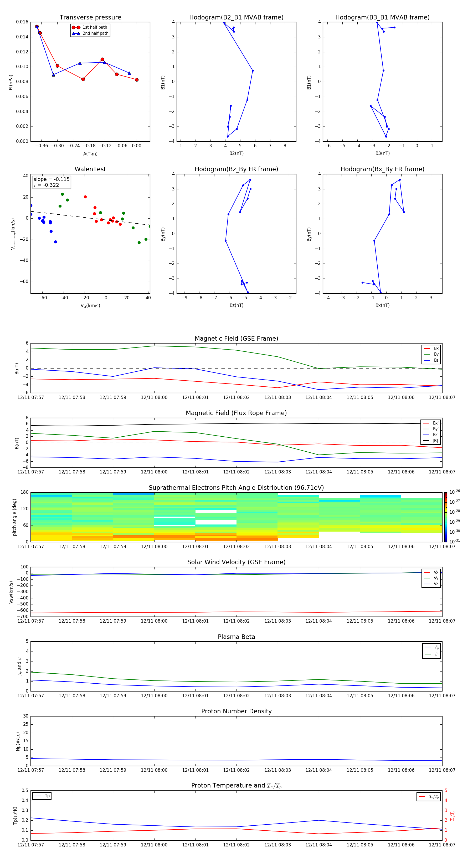Image resolution: width=473 pixels, height=868 pixels.
Task: Click the 'Np(#/cc)' y-axis label
Action: [x=18, y=741]
